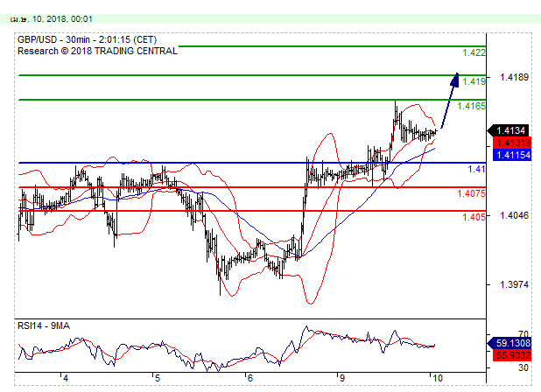Click the date axis label 10
This screenshot has width=541, height=392.
pos(437,378)
